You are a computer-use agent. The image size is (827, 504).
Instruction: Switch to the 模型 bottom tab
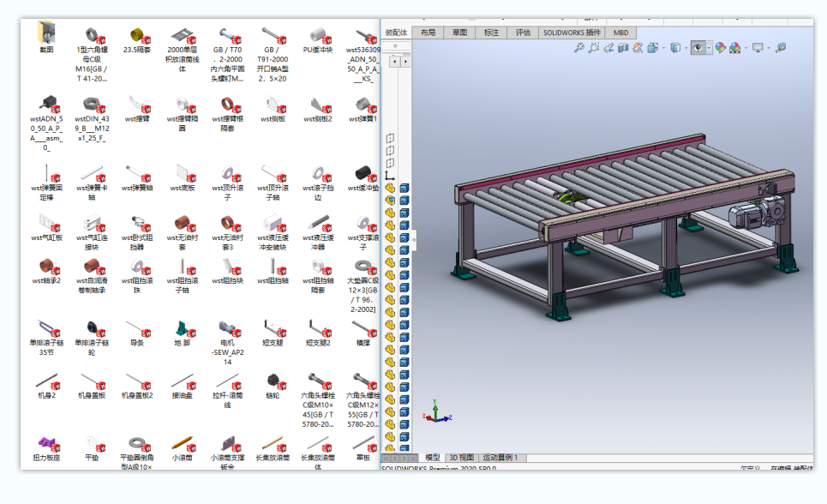point(433,458)
